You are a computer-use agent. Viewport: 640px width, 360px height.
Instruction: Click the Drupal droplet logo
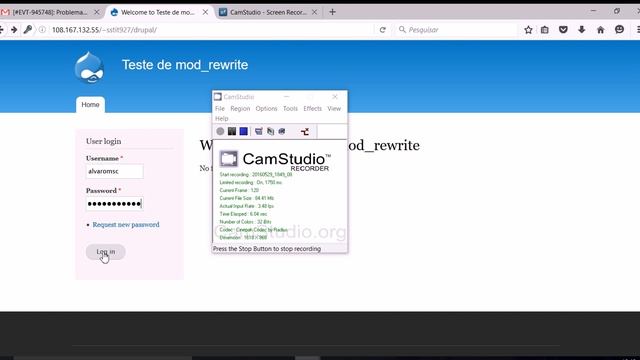point(89,68)
